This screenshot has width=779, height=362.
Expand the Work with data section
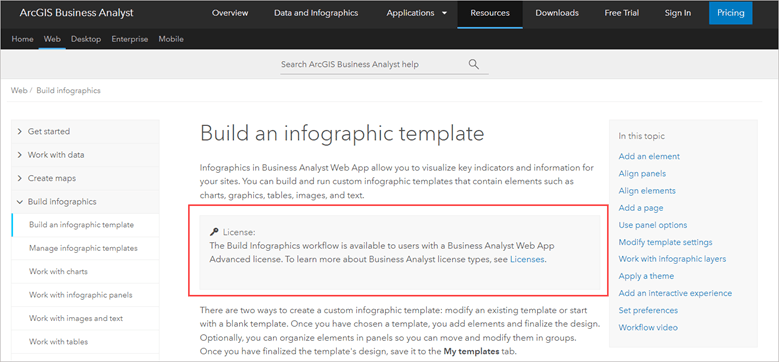pyautogui.click(x=85, y=155)
